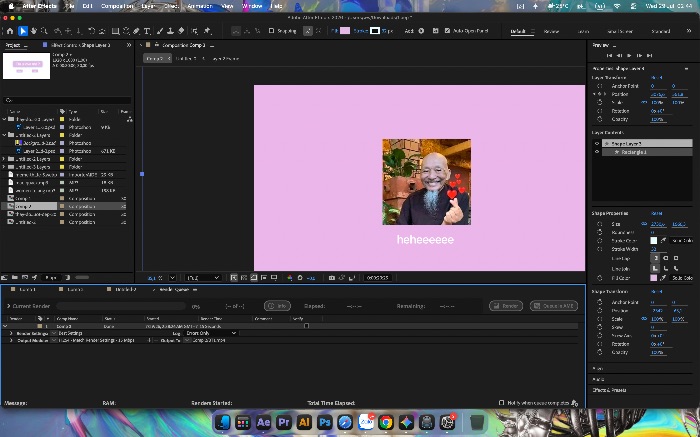
Task: Hide Rectangle 1 using its eye icon
Action: pyautogui.click(x=597, y=152)
